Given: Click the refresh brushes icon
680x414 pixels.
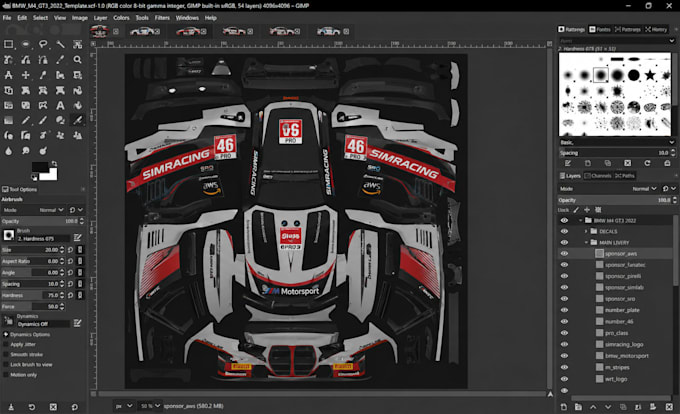Looking at the screenshot, I should (x=647, y=163).
